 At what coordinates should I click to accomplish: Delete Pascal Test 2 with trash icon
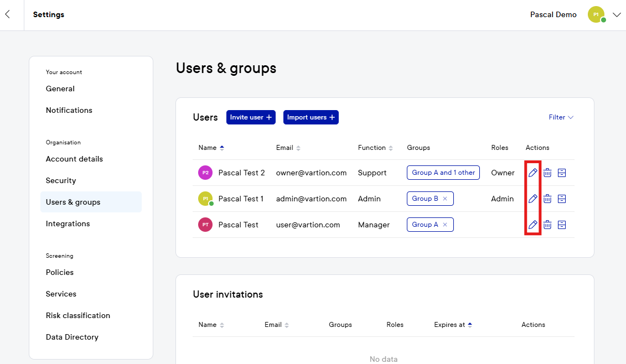pos(547,173)
